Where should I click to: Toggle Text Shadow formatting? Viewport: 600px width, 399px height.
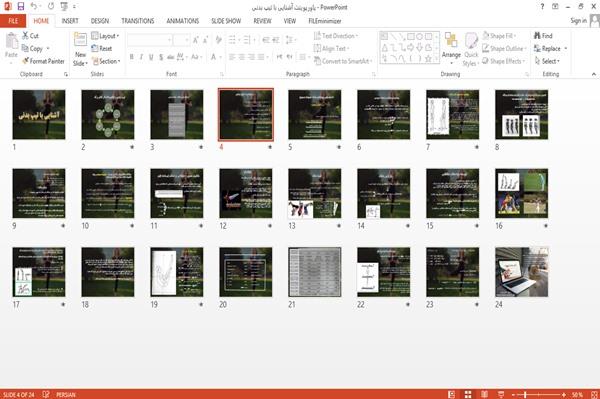161,57
